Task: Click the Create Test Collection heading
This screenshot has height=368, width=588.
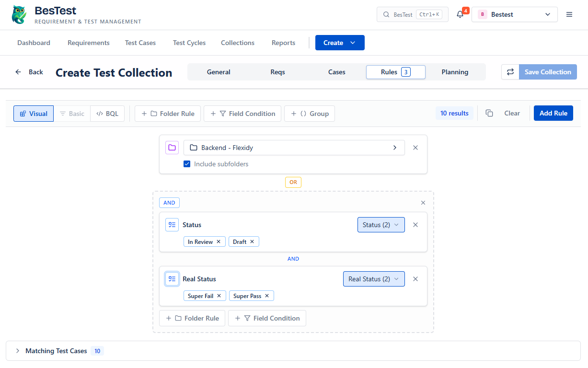Action: point(114,72)
